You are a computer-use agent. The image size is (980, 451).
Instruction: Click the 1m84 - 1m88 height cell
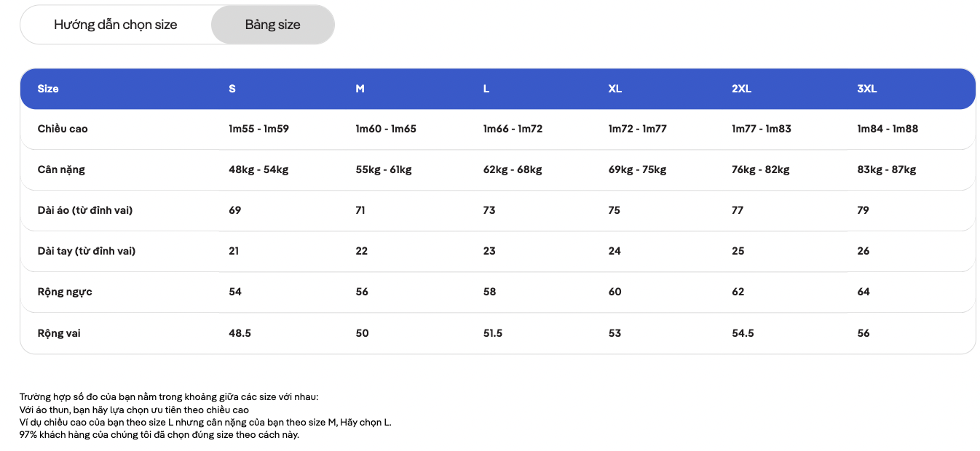pos(888,129)
